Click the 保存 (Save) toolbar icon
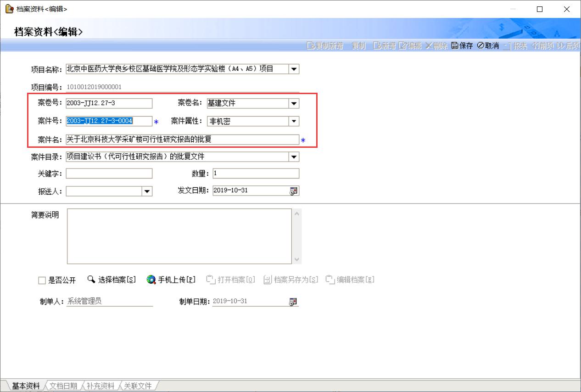Screen dimensions: 581x392 tap(455, 46)
